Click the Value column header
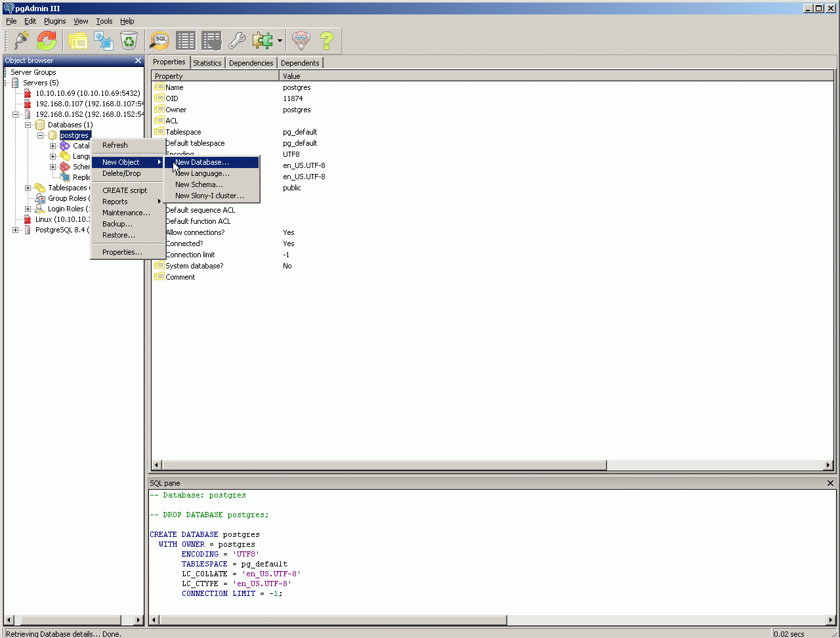840x638 pixels. click(x=556, y=76)
